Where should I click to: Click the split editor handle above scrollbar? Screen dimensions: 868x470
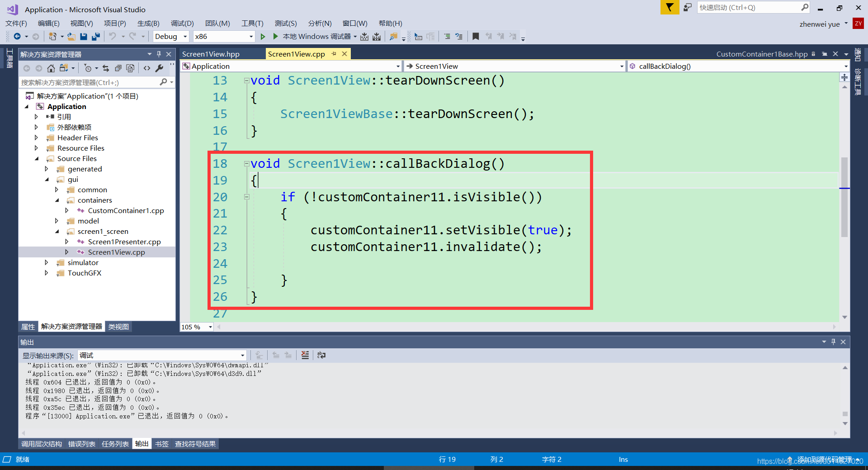(x=844, y=77)
